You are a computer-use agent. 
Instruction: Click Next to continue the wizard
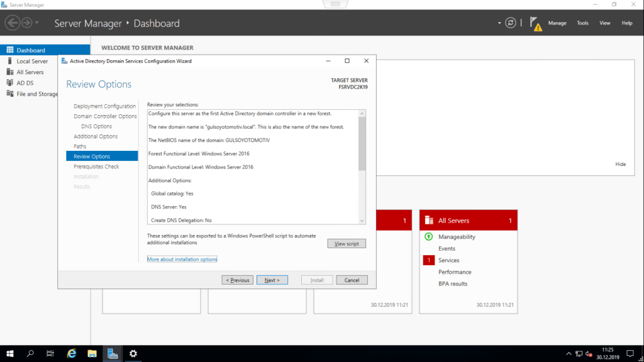click(272, 280)
